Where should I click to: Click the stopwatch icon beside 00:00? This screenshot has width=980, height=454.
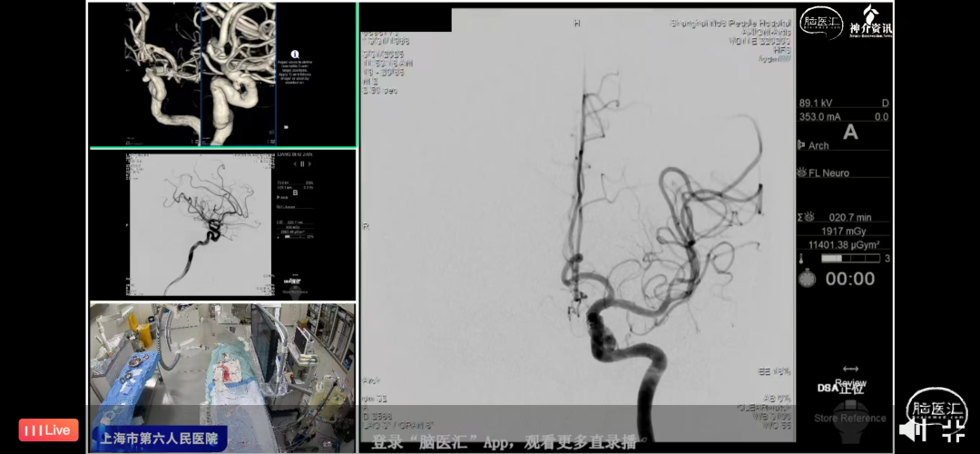coord(807,278)
